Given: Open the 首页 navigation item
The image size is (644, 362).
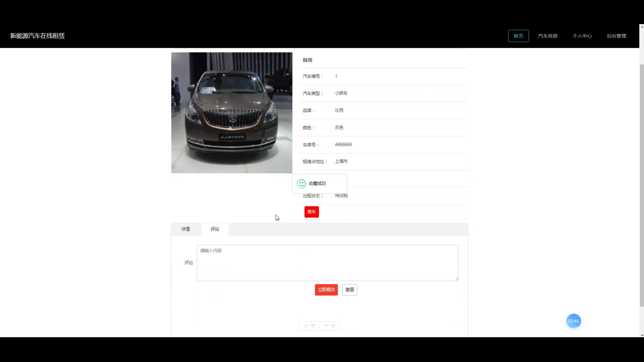Looking at the screenshot, I should pyautogui.click(x=518, y=36).
